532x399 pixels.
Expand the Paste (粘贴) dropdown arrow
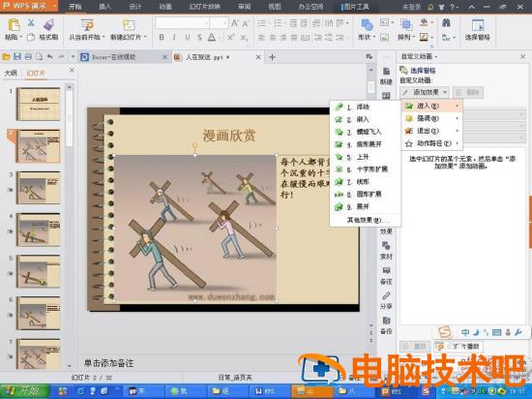click(x=21, y=37)
